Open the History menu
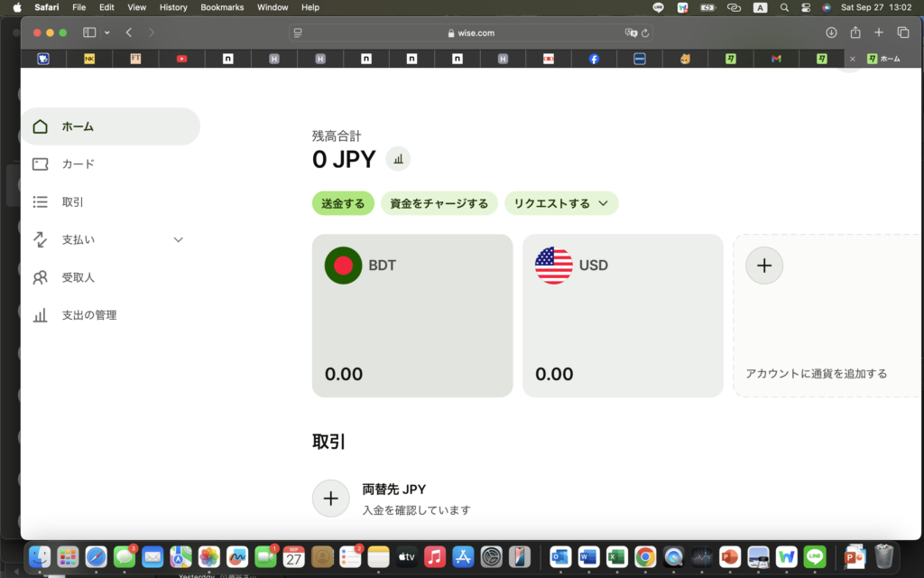The width and height of the screenshot is (924, 578). [172, 7]
